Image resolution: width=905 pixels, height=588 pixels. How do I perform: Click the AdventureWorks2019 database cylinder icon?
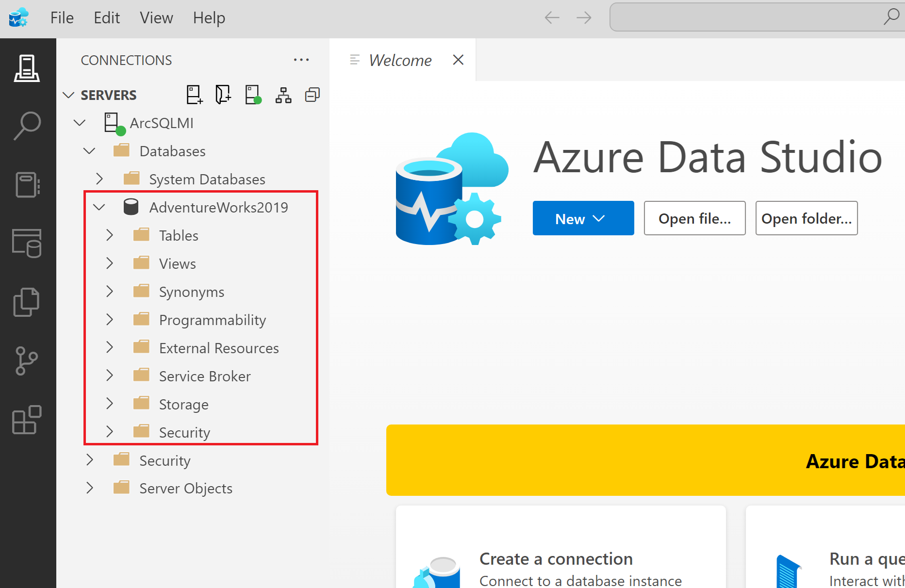(131, 207)
